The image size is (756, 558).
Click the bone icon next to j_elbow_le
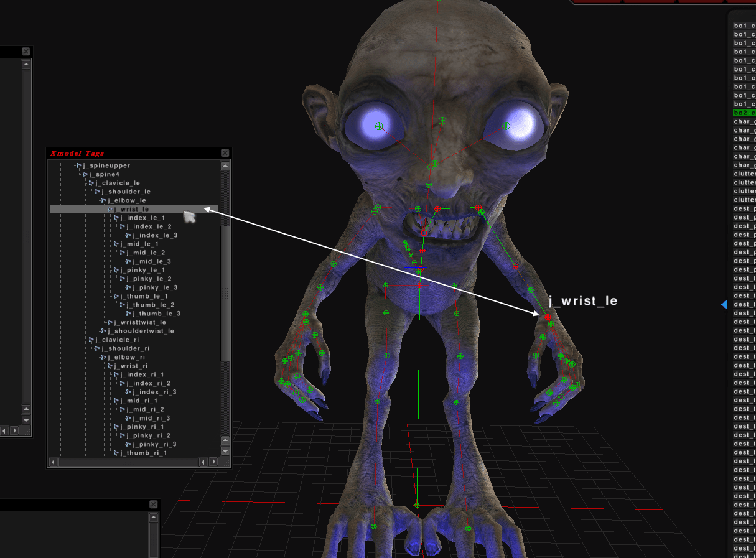tap(104, 200)
